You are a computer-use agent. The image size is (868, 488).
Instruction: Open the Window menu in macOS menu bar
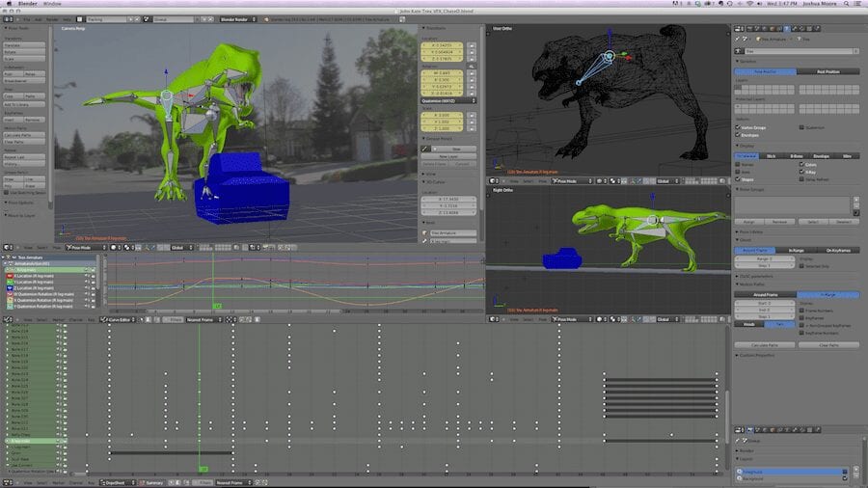pos(53,3)
